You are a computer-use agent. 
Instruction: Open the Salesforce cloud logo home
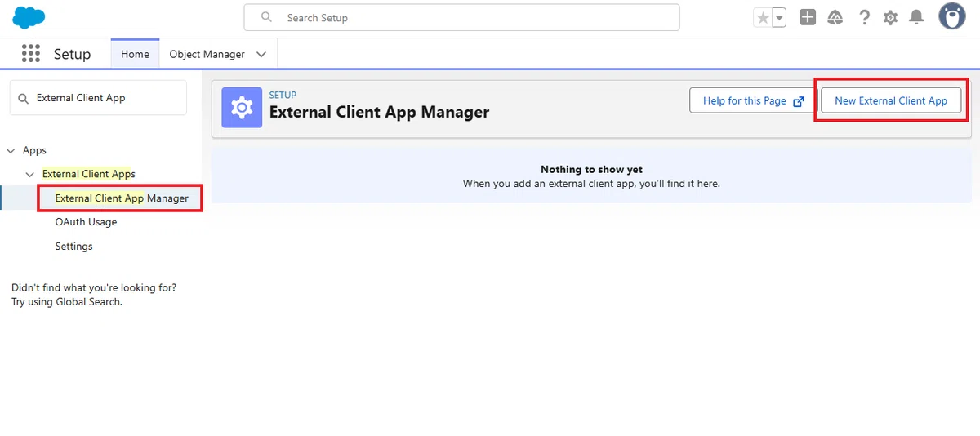(29, 17)
